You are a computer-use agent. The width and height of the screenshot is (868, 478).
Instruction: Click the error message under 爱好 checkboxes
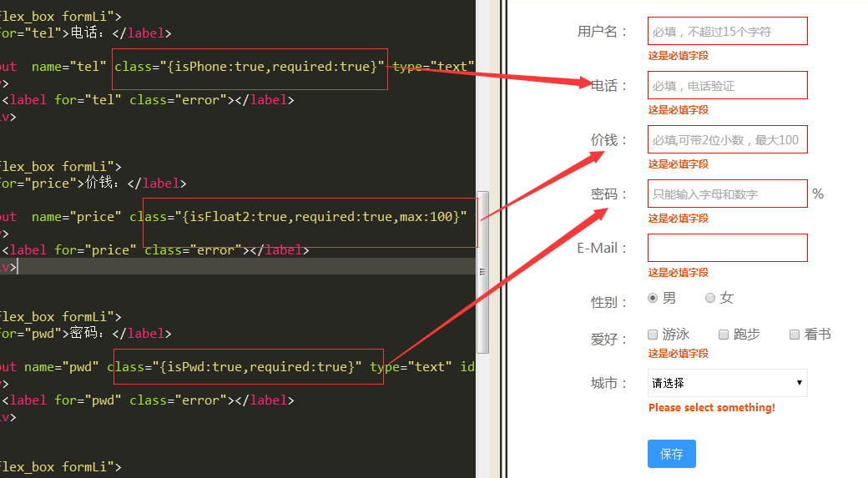coord(678,354)
